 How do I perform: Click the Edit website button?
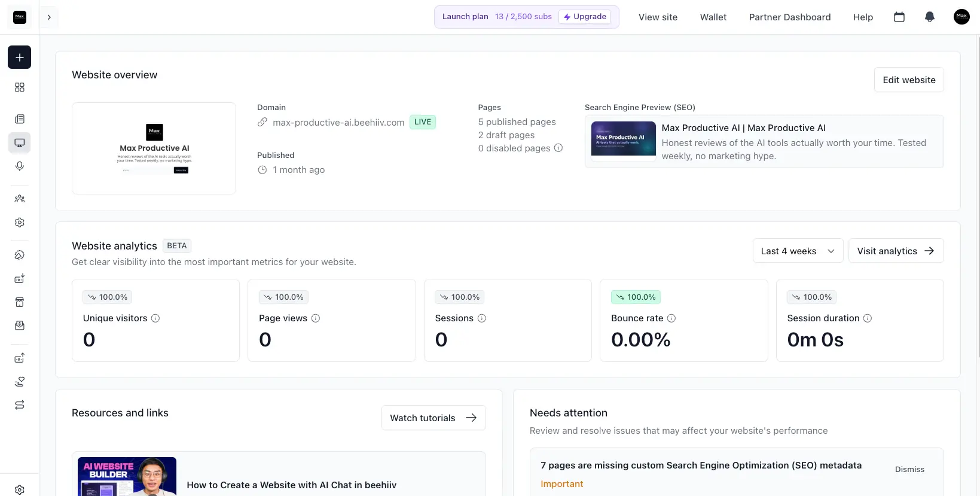(909, 80)
